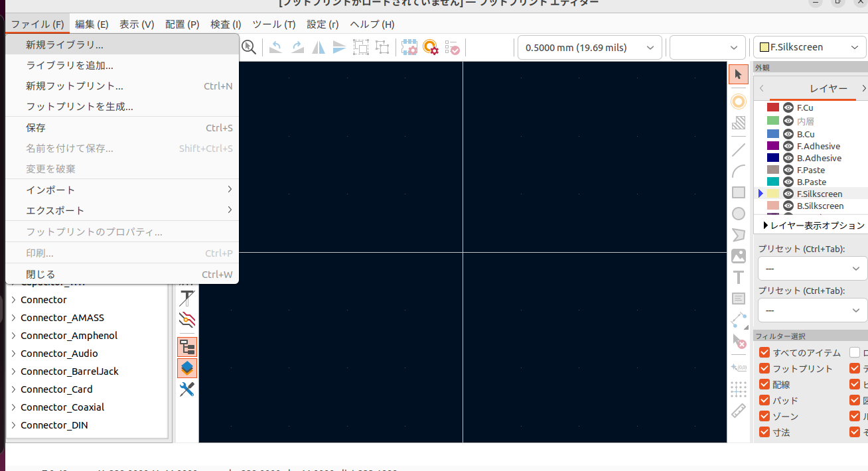This screenshot has height=471, width=868.
Task: Expand the Connector_Audio library tree
Action: [x=13, y=354]
